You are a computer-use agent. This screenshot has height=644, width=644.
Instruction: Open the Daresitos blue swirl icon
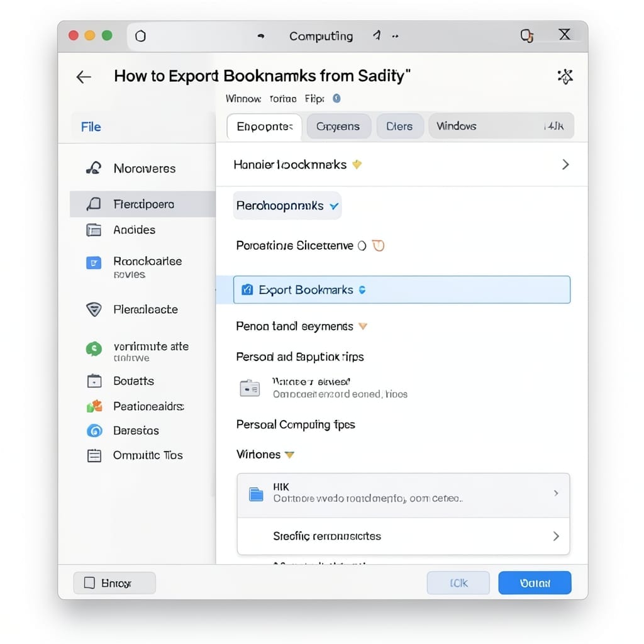coord(94,431)
